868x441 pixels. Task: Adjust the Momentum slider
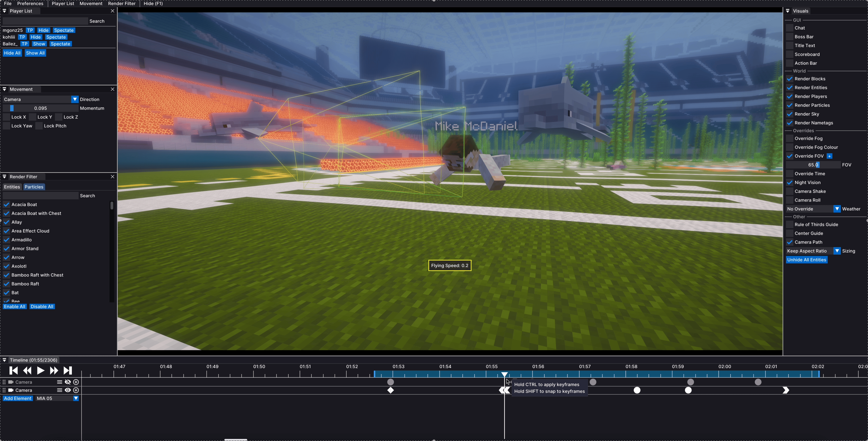(x=40, y=108)
